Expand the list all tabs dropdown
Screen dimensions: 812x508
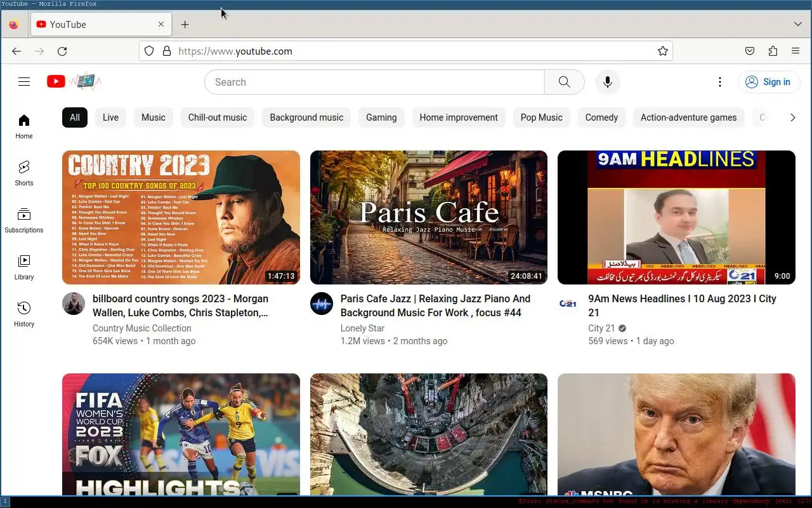(x=798, y=24)
